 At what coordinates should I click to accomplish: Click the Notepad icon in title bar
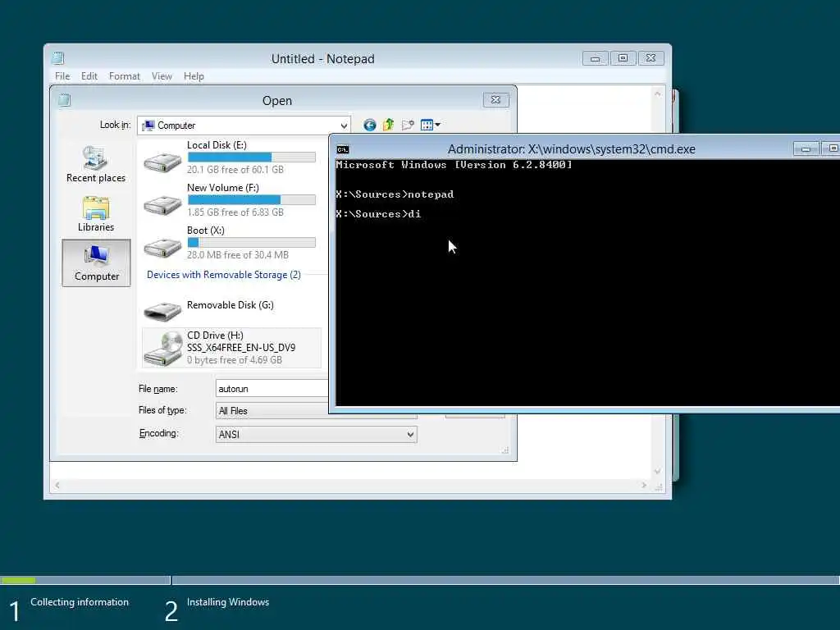coord(58,58)
